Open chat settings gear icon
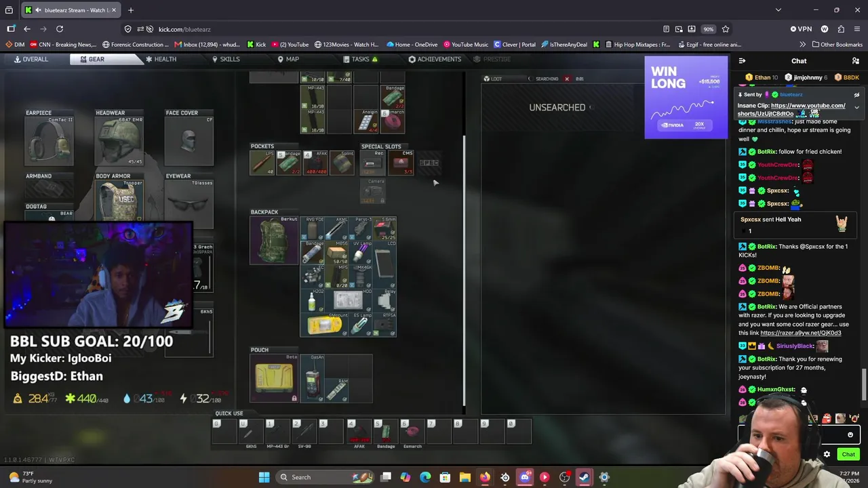This screenshot has width=868, height=488. click(827, 454)
